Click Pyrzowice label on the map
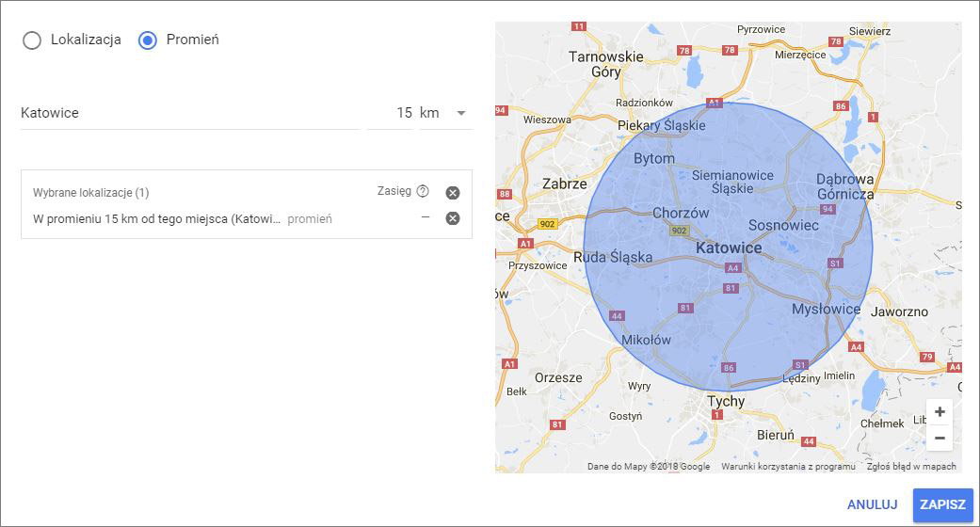The image size is (980, 527). [761, 29]
